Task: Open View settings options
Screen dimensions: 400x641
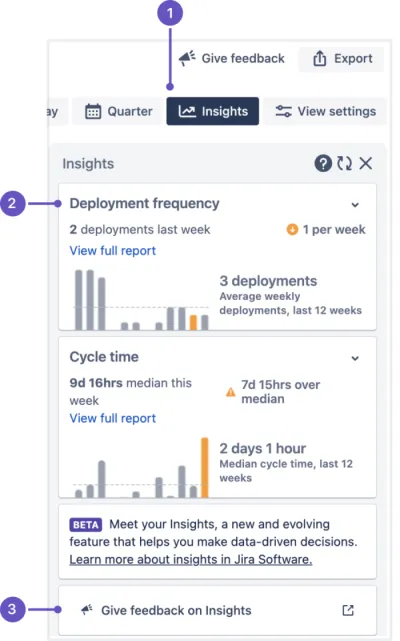Action: coord(325,111)
